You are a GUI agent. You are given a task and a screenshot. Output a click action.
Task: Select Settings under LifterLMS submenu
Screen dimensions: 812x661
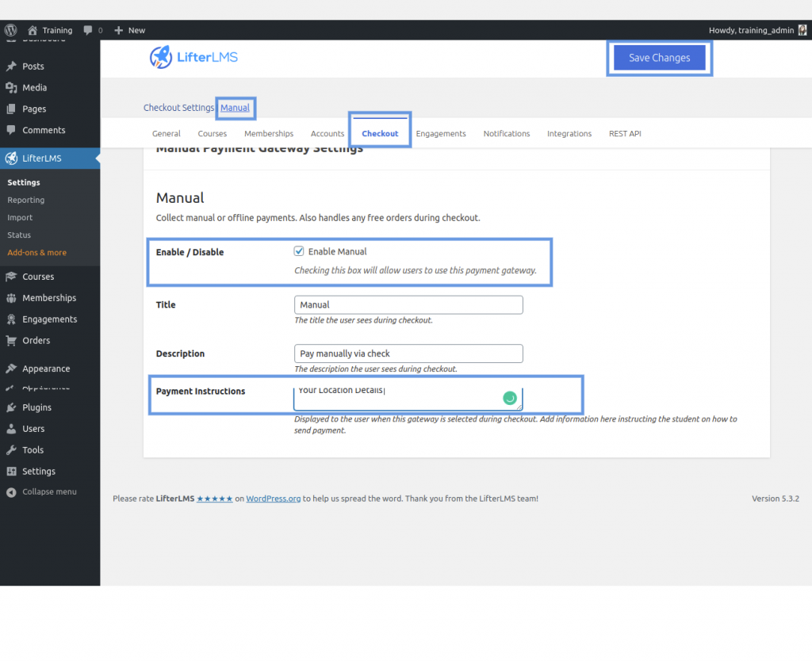(x=24, y=182)
